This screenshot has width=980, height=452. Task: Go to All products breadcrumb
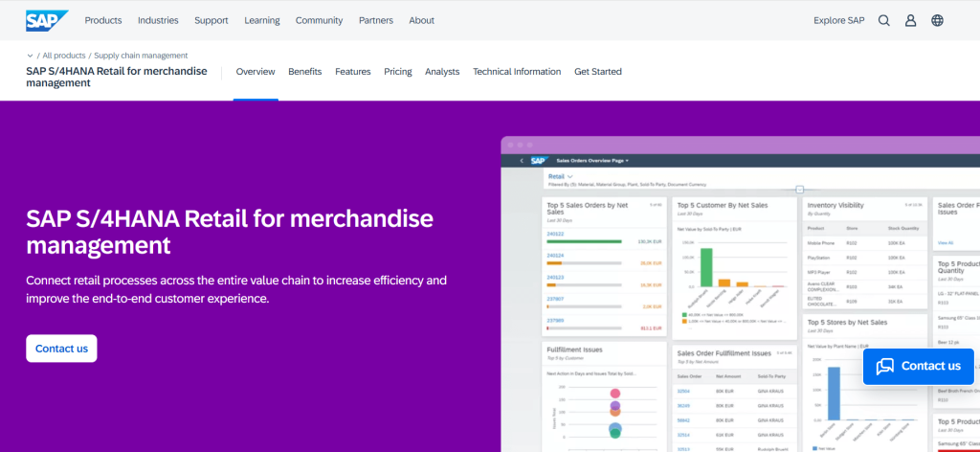coord(64,56)
